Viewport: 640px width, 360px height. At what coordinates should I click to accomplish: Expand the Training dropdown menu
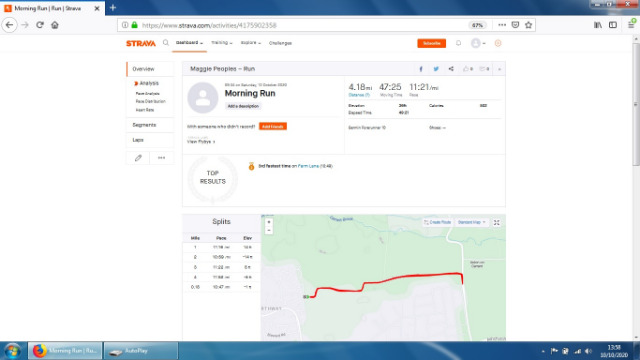click(222, 43)
